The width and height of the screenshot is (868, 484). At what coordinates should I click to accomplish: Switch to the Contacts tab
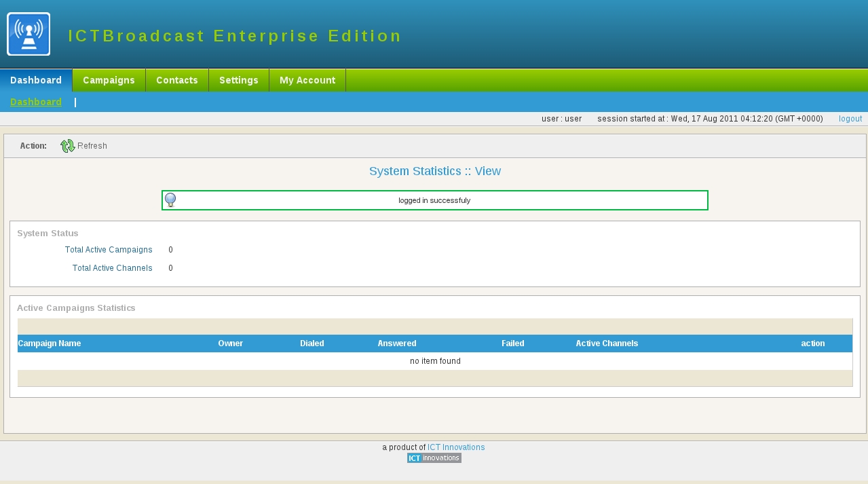coord(177,80)
